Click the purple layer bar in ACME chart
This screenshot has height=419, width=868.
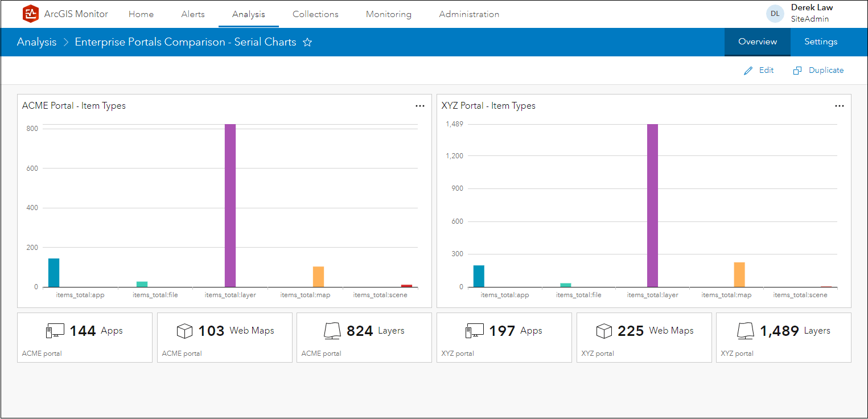click(230, 206)
